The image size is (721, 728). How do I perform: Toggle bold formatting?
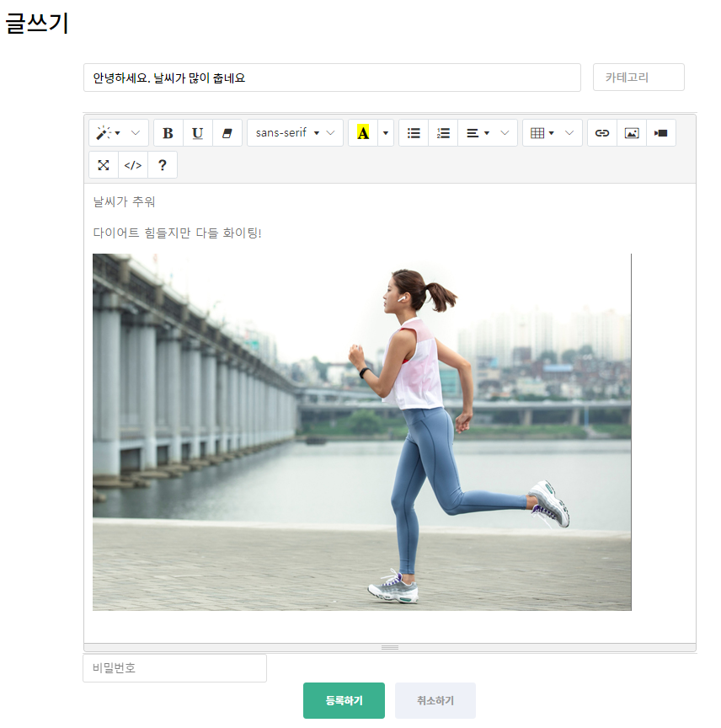click(168, 132)
